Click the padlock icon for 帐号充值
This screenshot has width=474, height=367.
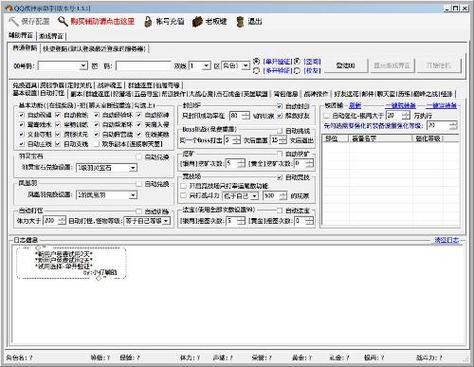click(x=148, y=22)
